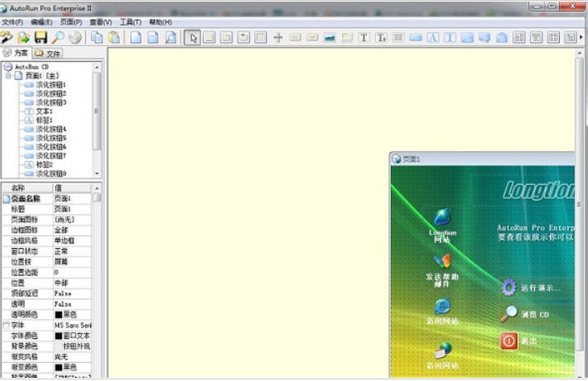Open the 工具(T) menu
This screenshot has height=381, width=588.
click(130, 22)
